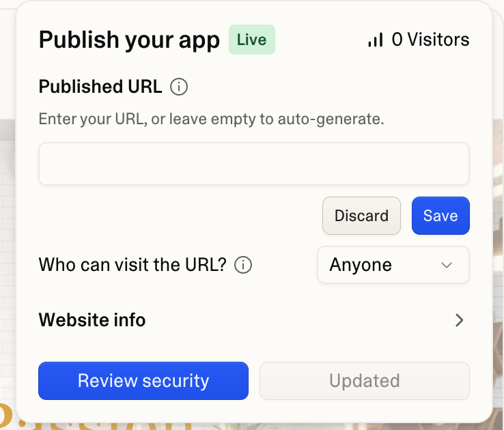Screen dimensions: 504x430
Task: Click the greyed-out Updated button
Action: point(364,381)
